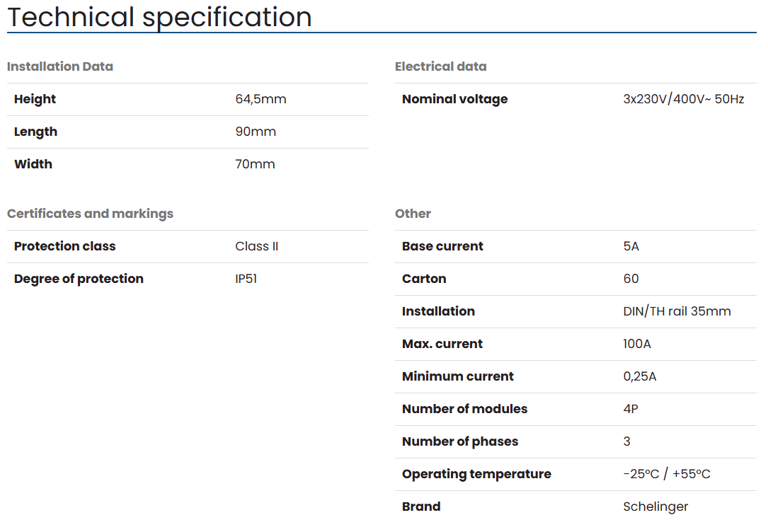The image size is (768, 532).
Task: Select the Height value 64,5mm
Action: (x=260, y=99)
